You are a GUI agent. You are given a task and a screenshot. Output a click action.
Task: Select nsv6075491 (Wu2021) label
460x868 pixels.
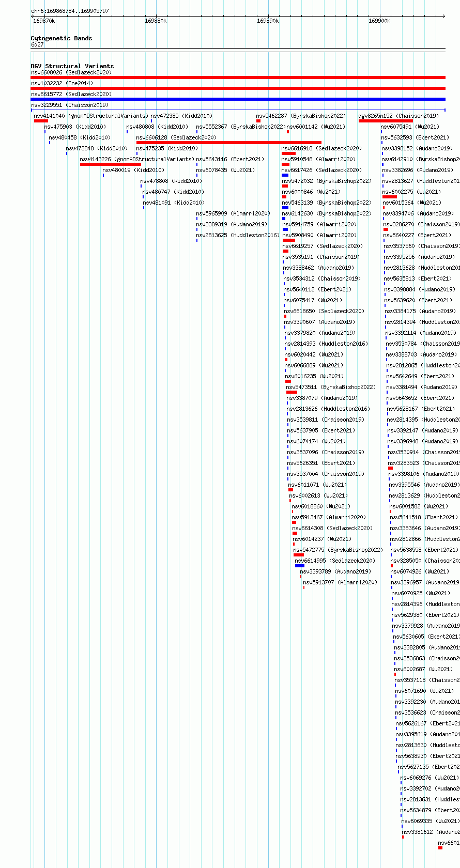click(410, 127)
